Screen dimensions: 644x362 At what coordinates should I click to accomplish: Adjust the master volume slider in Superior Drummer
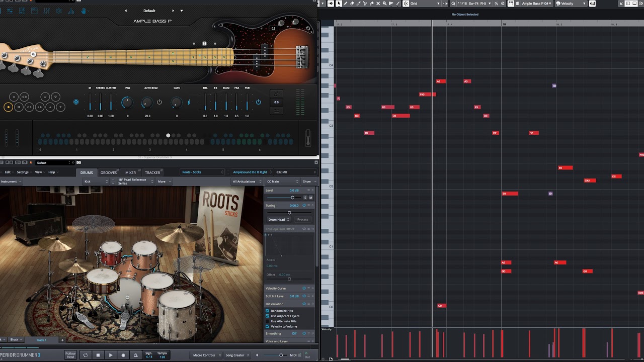281,355
